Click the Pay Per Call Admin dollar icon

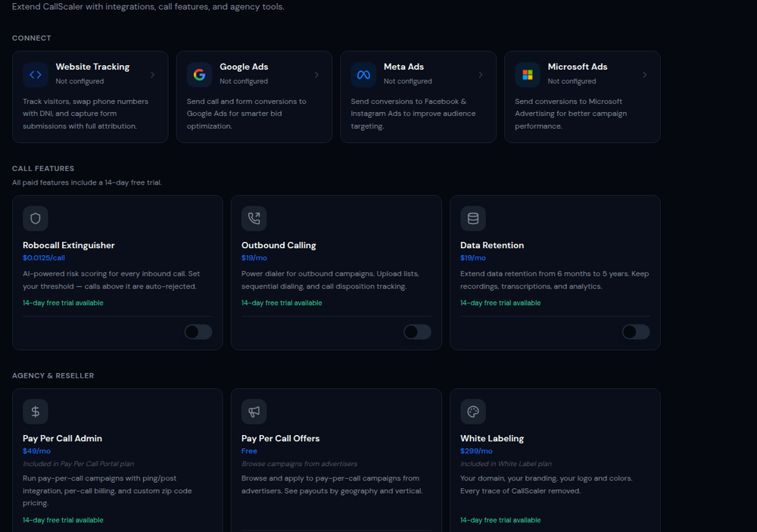coord(36,412)
